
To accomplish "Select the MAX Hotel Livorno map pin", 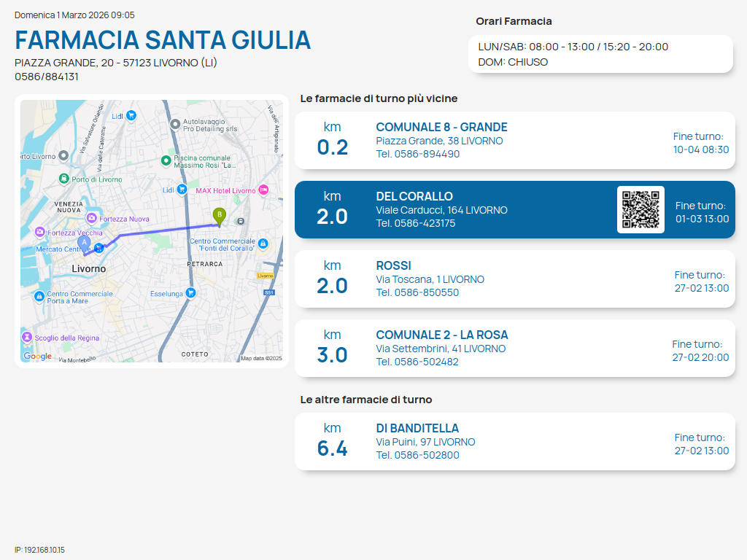I will pos(264,190).
